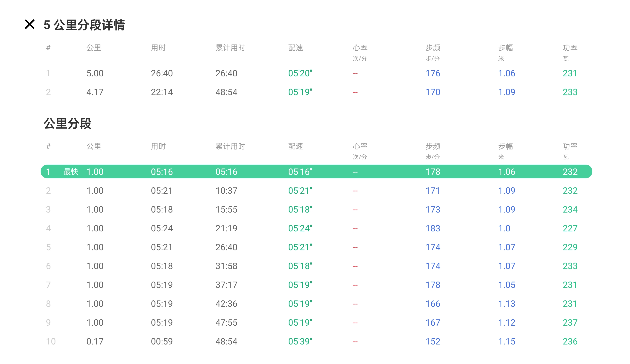Click the 步频 header in kilometer table

(433, 146)
